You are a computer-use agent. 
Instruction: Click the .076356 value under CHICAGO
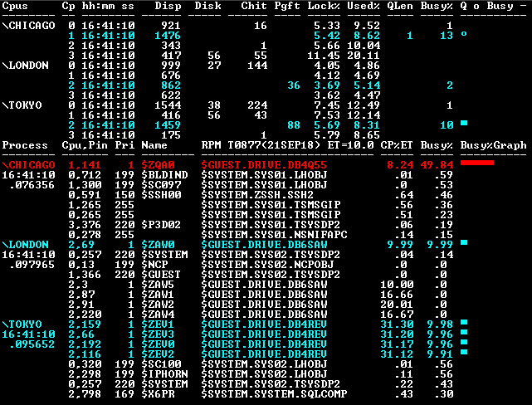tap(32, 185)
